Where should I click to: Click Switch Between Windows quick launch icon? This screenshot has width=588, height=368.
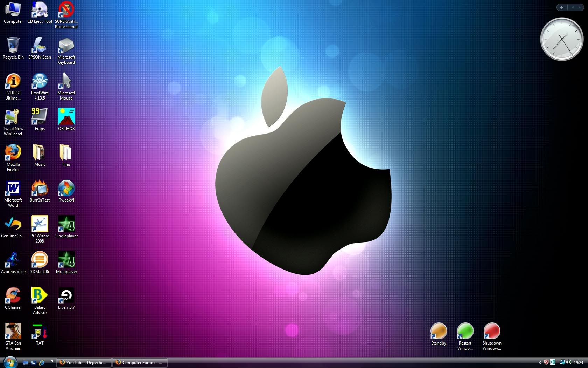pos(34,363)
